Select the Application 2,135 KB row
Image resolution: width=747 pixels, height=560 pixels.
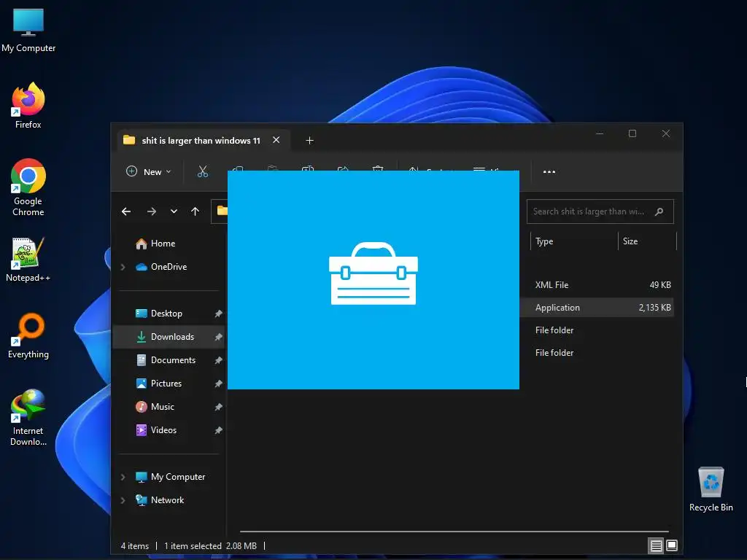click(x=597, y=308)
